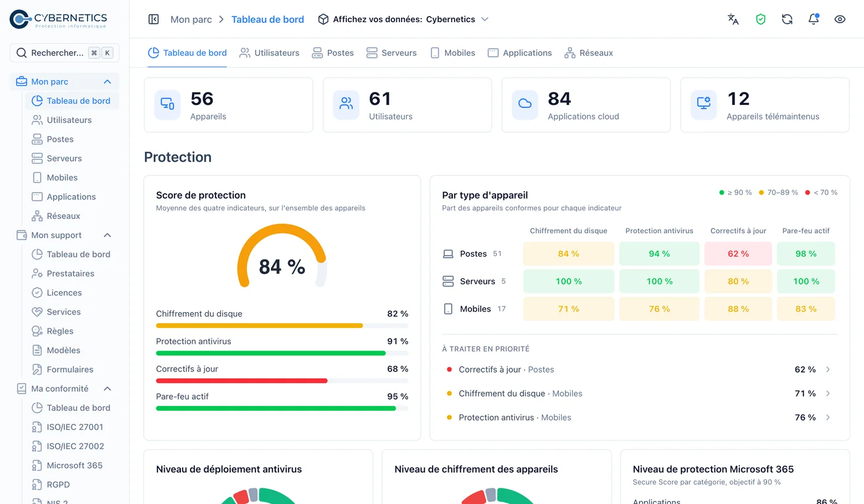Viewport: 864px width, 504px height.
Task: Switch to the Utilisateurs tab
Action: pos(270,53)
